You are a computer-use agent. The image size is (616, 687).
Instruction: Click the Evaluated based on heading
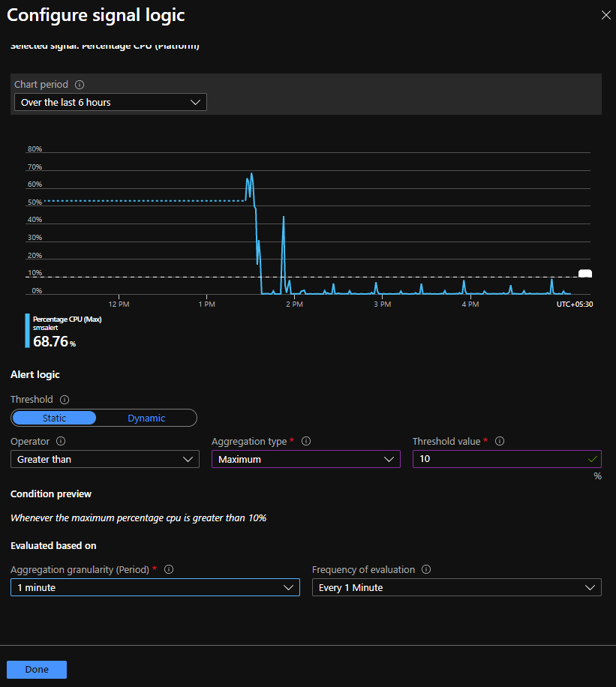pyautogui.click(x=53, y=545)
